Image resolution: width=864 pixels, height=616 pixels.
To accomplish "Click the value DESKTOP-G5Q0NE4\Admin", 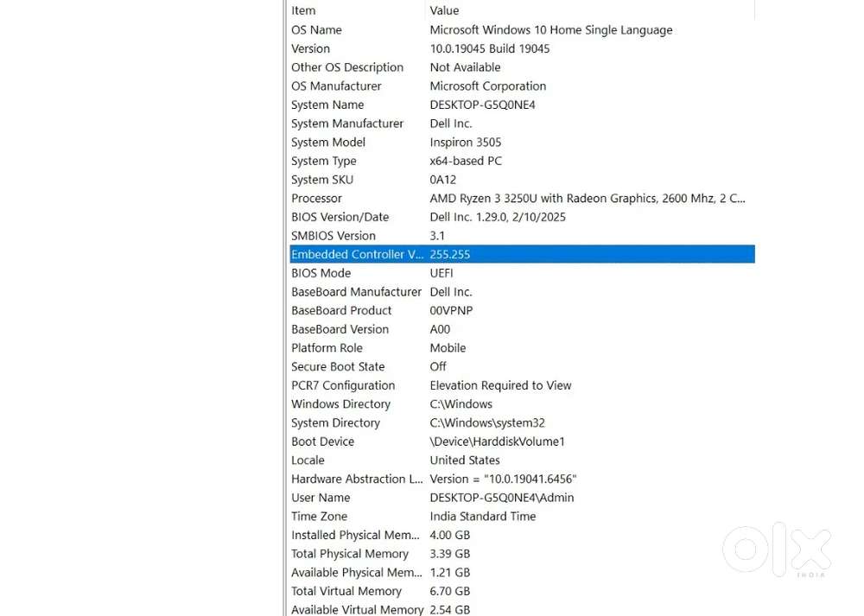I will pos(502,499).
